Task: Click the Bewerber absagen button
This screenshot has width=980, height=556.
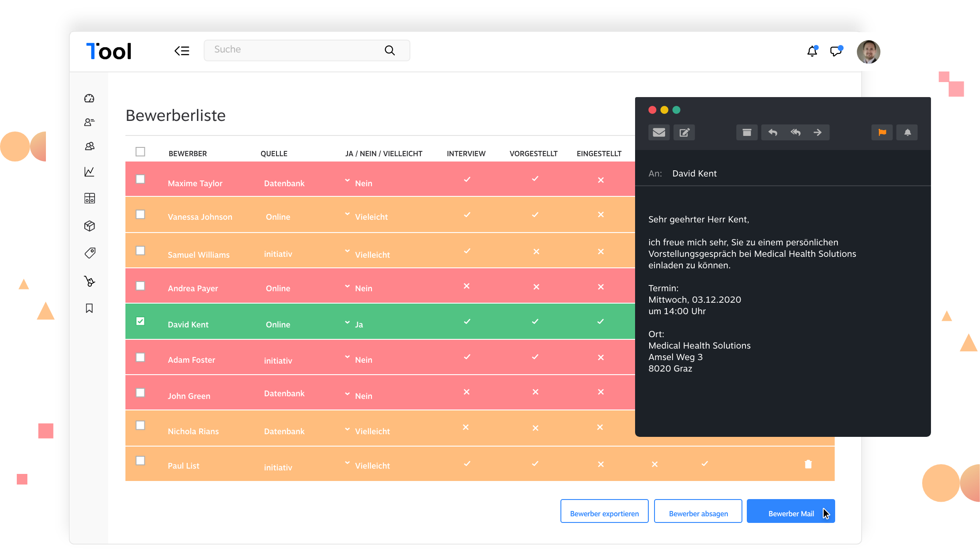Action: (x=698, y=511)
